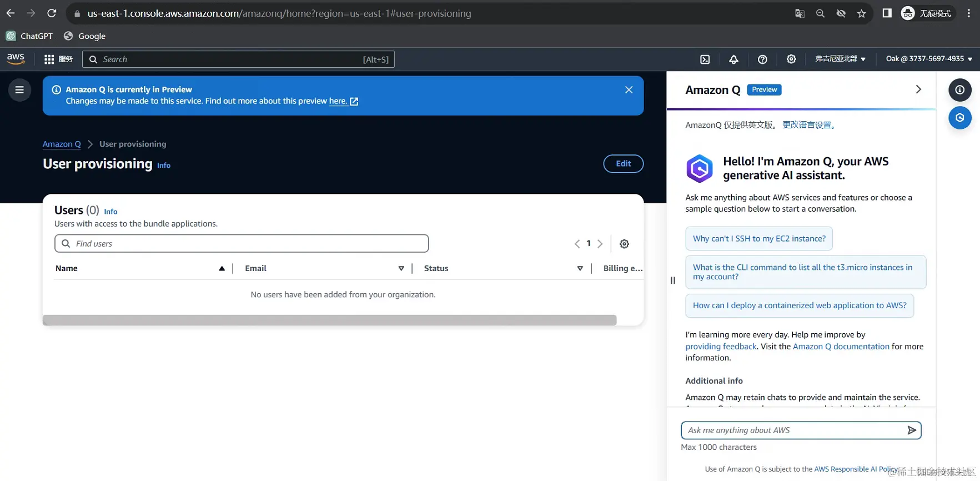Dismiss the Amazon Q Preview banner
The width and height of the screenshot is (980, 481).
629,90
